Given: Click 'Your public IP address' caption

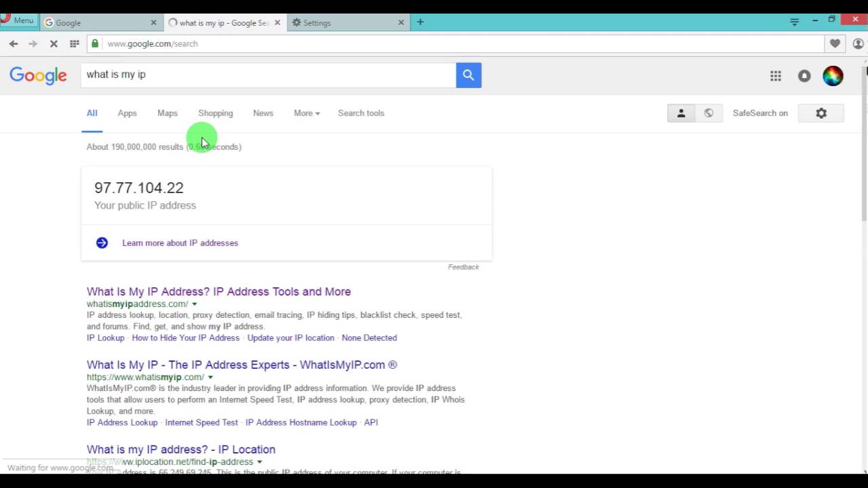Looking at the screenshot, I should point(145,205).
